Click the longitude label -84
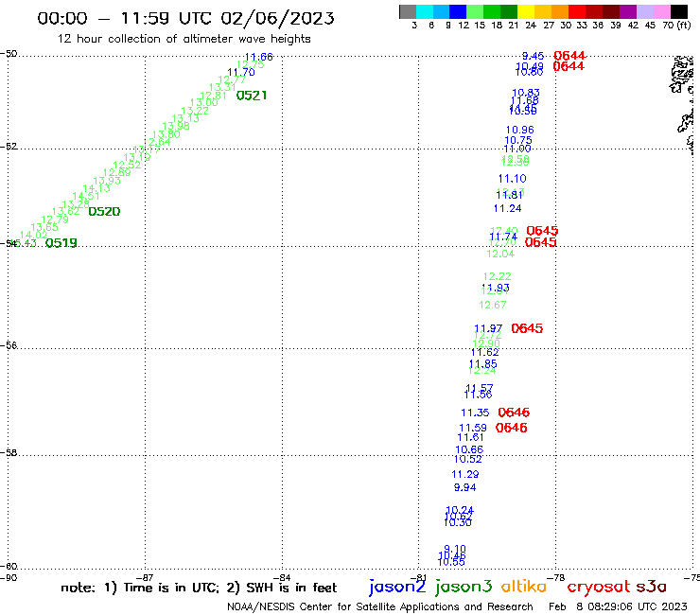 [x=282, y=578]
